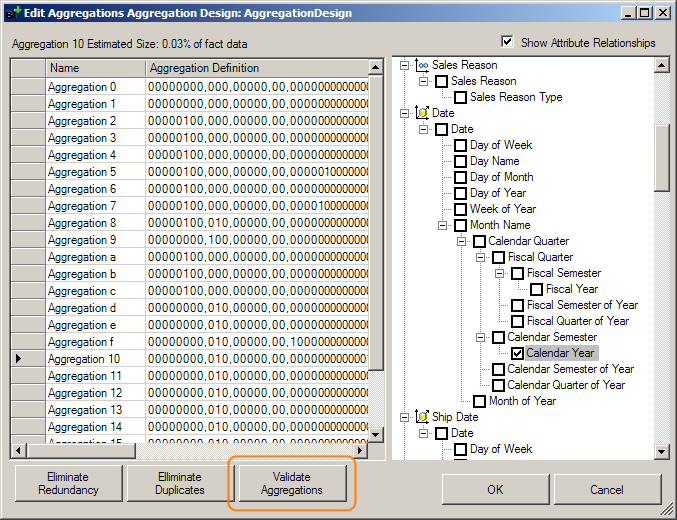Click the Sales Reason dimension icon
This screenshot has width=677, height=520.
click(x=422, y=65)
